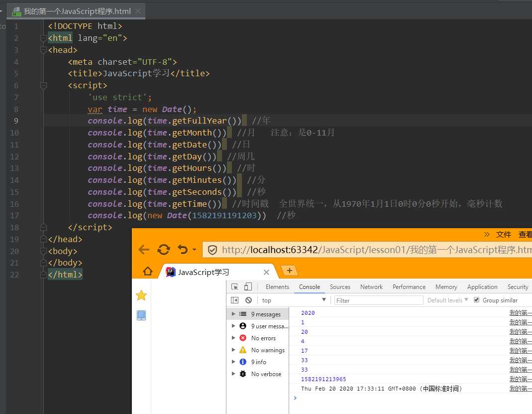The height and width of the screenshot is (414, 532).
Task: Click the yellow warning triangle icon
Action: point(243,350)
